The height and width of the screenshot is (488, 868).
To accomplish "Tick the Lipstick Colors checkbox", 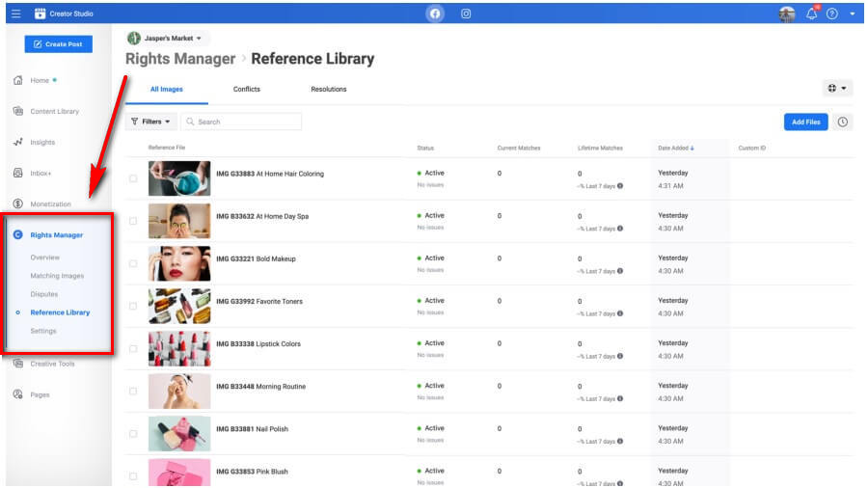I will coord(133,348).
